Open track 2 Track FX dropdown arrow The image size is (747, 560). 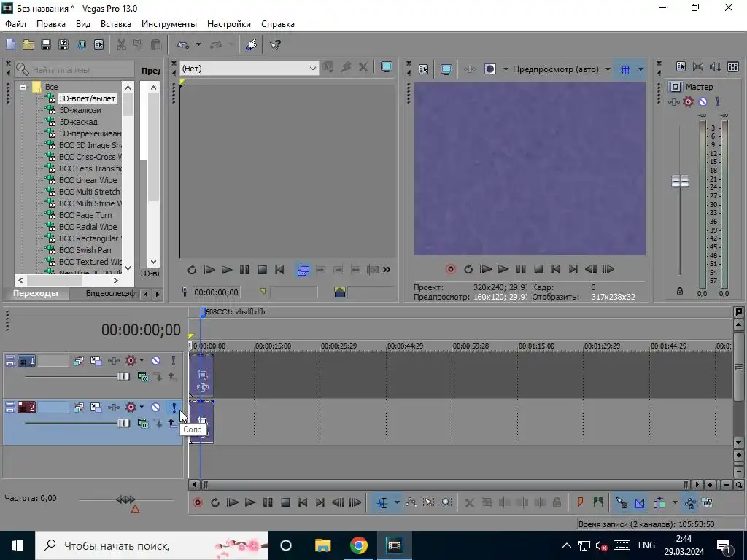142,407
